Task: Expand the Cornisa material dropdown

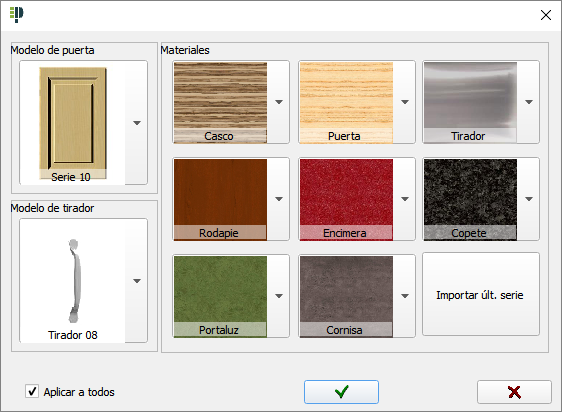Action: (405, 296)
